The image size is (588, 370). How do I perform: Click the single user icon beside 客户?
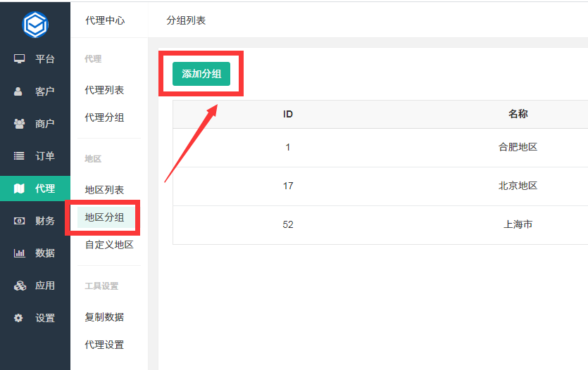18,91
